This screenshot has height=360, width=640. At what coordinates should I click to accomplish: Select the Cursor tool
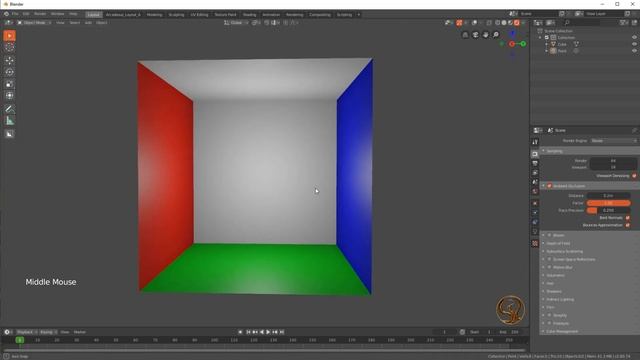click(x=9, y=48)
